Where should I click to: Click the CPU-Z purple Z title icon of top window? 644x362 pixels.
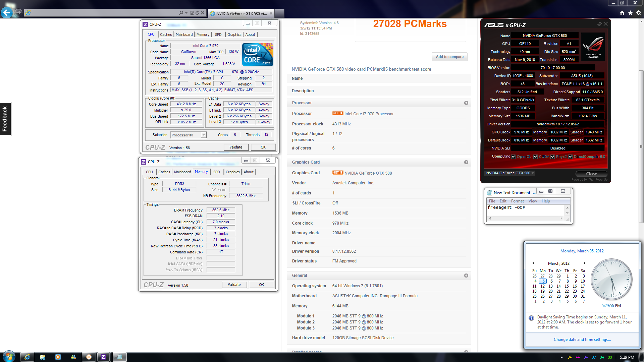[x=145, y=24]
